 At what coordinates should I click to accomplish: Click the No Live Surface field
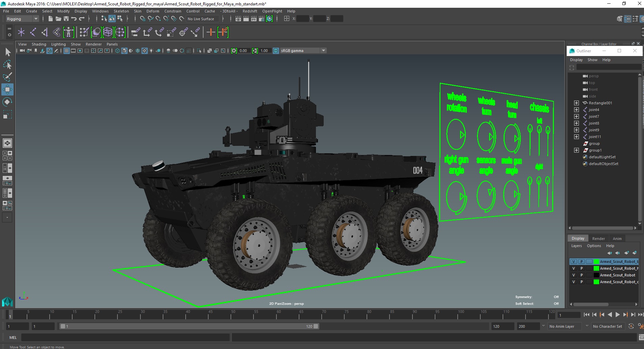[x=203, y=19]
